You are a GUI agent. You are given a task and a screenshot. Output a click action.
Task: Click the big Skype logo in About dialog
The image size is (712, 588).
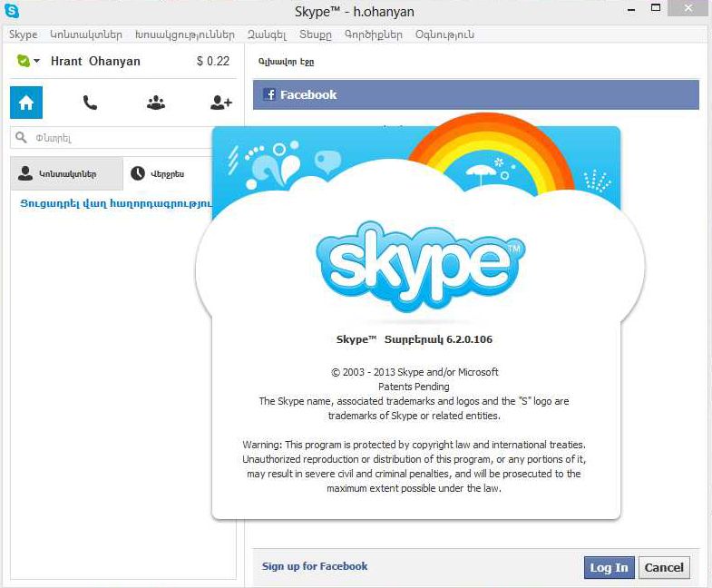coord(421,267)
